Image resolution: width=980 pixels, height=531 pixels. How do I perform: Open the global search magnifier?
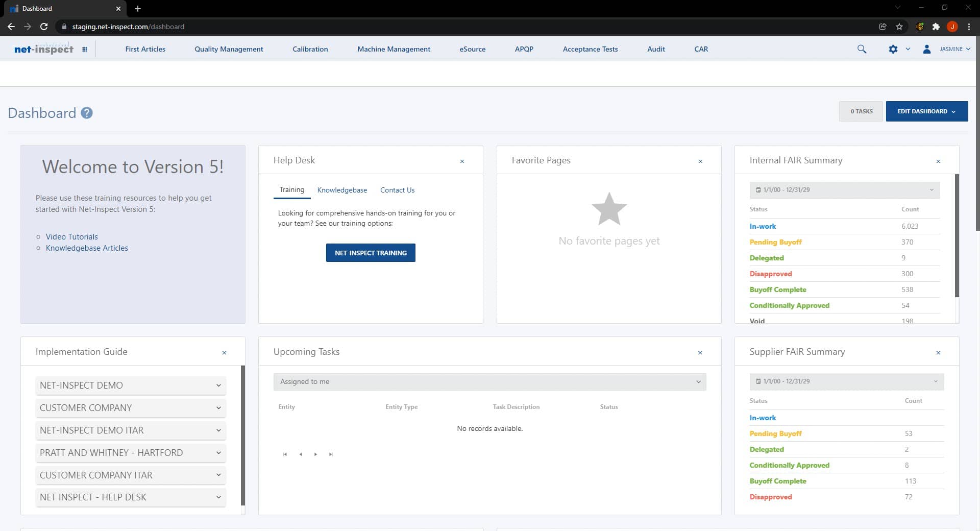coord(862,49)
